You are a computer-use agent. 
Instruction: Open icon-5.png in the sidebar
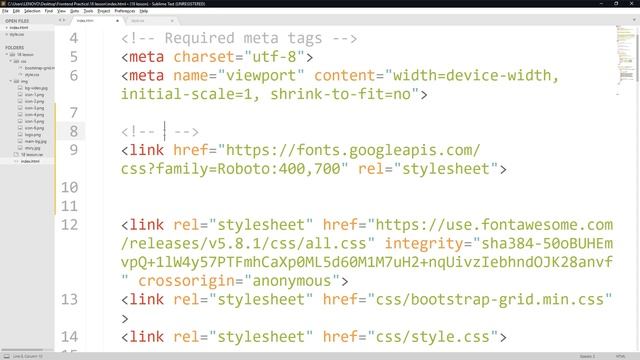(x=34, y=121)
